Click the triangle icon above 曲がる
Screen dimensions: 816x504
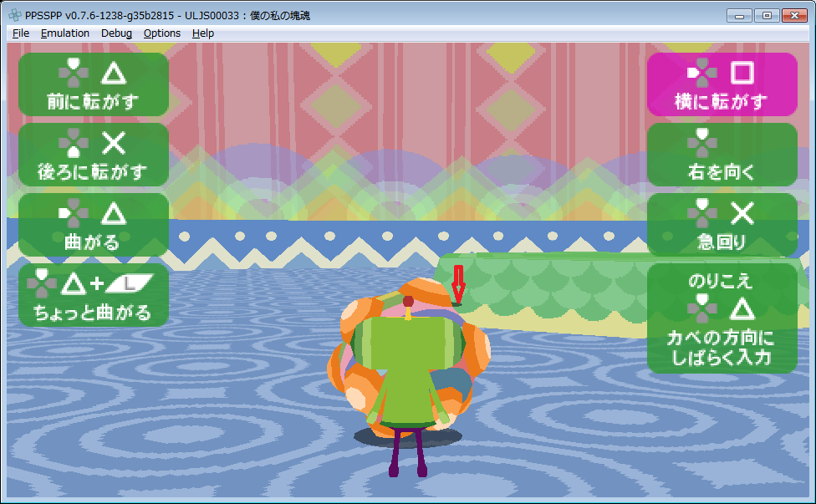(x=114, y=214)
